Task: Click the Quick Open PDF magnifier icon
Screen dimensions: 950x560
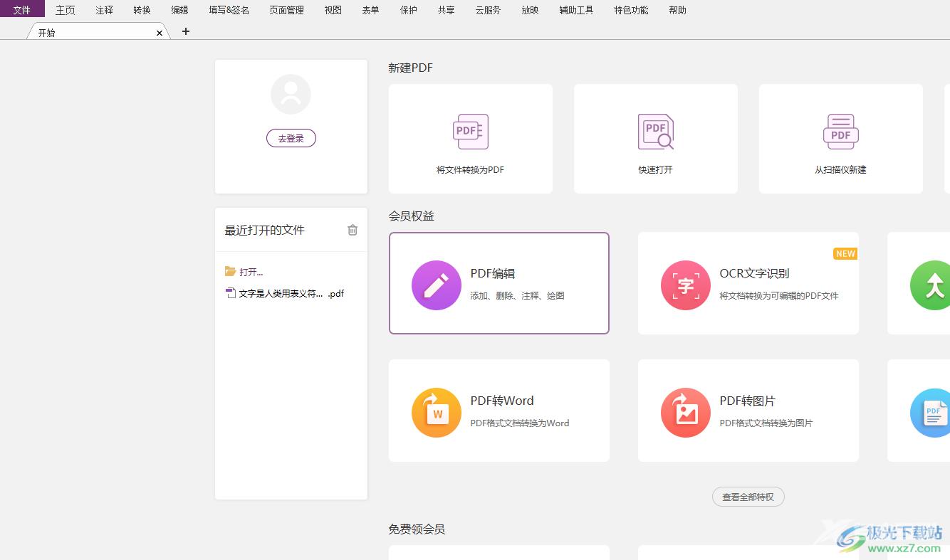Action: click(x=656, y=132)
